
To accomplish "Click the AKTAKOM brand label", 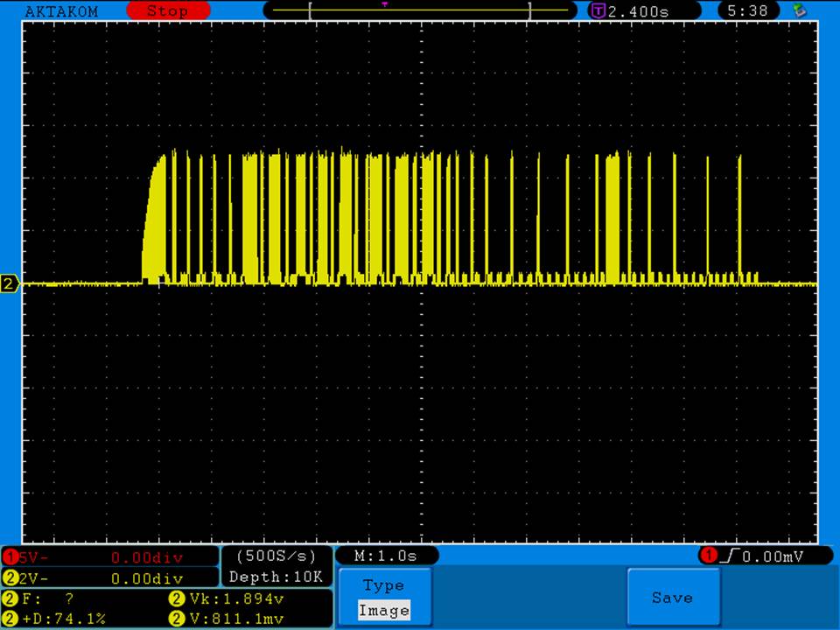I will tap(61, 11).
